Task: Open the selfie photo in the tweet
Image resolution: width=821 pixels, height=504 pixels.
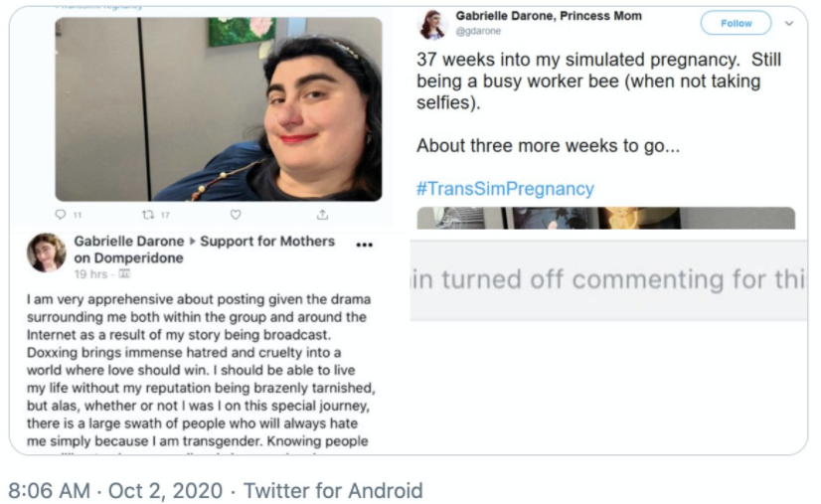Action: [219, 109]
